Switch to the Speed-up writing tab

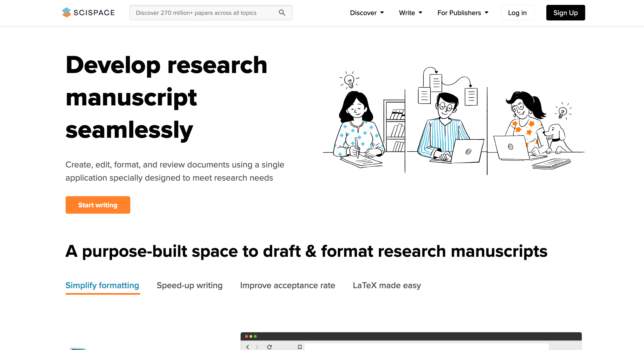pos(190,286)
